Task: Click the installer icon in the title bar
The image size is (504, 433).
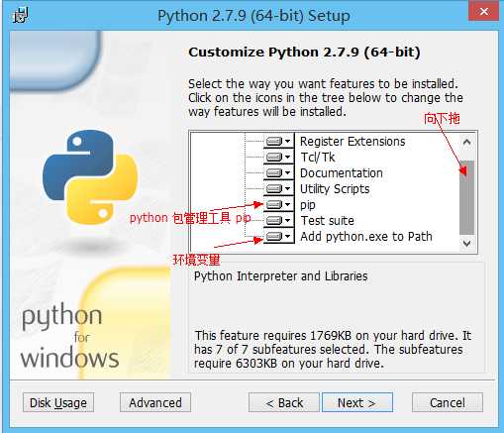Action: tap(20, 15)
